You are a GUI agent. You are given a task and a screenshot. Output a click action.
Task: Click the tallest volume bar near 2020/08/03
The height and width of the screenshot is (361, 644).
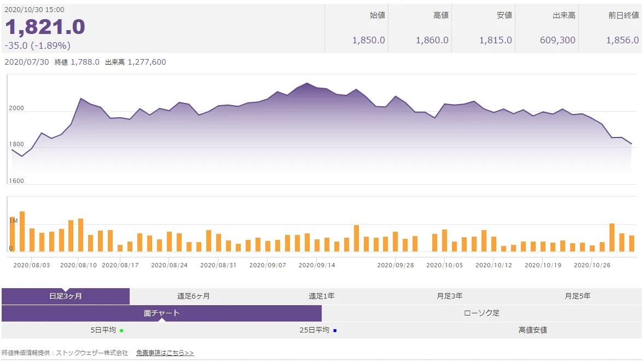22,231
